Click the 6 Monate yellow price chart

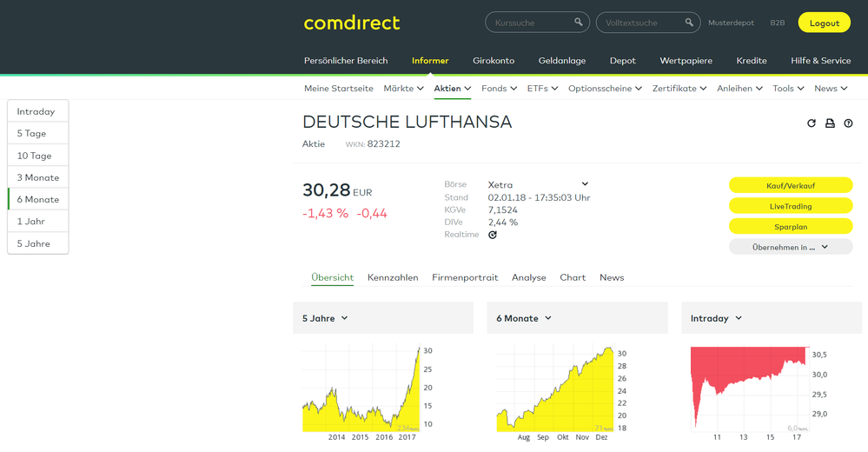point(555,389)
